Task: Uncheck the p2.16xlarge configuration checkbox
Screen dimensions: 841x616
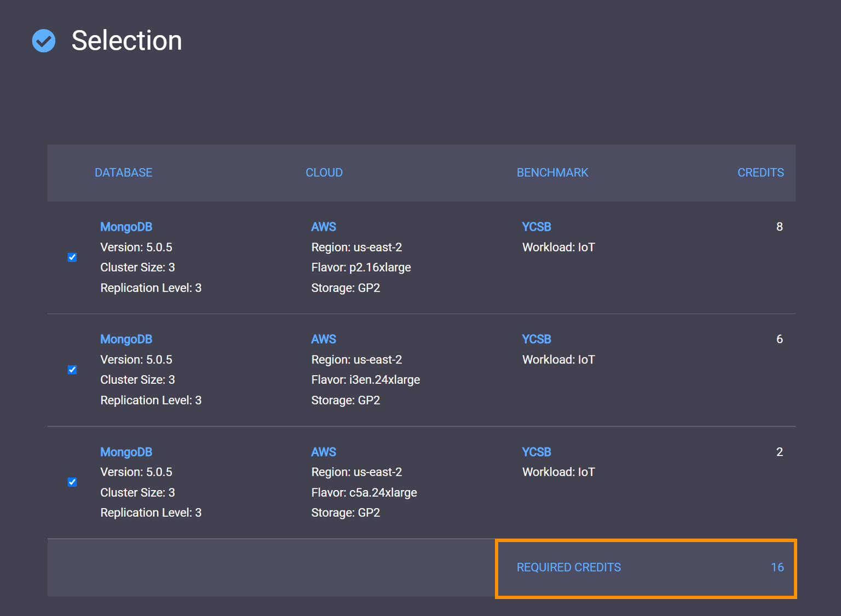Action: (72, 257)
